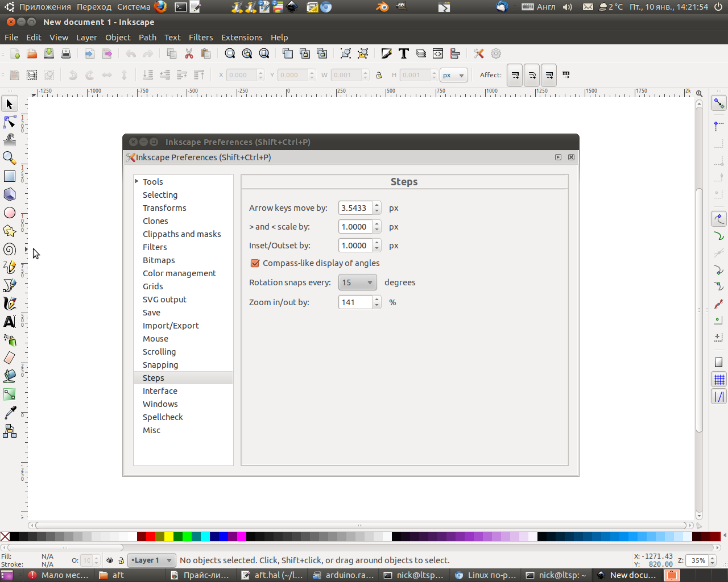This screenshot has width=728, height=582.
Task: Click the Arrow keys move by field
Action: click(355, 208)
